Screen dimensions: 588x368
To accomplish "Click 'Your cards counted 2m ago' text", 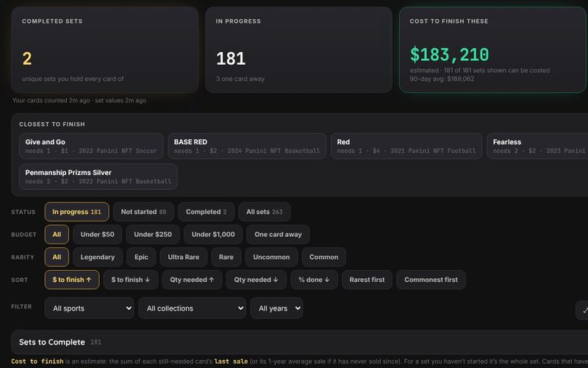I will [51, 100].
